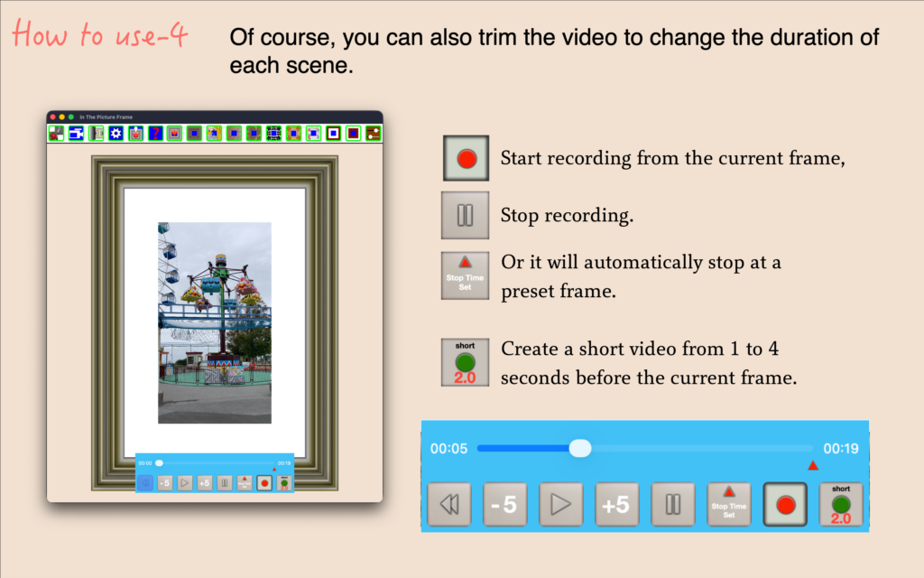Click the record icon beside 'Start recording' text

[x=466, y=159]
